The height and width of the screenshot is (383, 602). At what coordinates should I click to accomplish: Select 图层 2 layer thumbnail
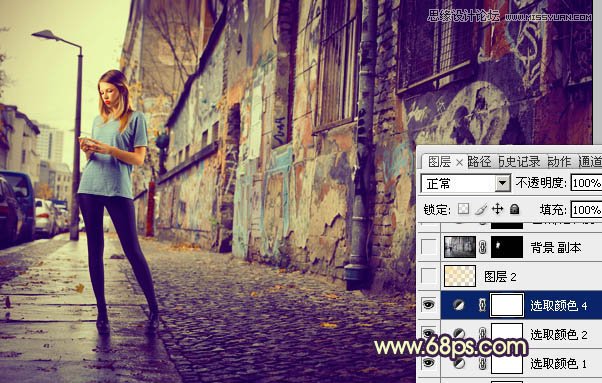[460, 276]
